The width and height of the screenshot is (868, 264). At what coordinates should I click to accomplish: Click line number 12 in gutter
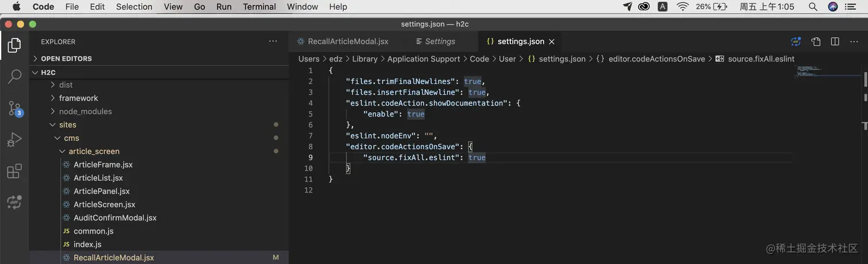[309, 190]
